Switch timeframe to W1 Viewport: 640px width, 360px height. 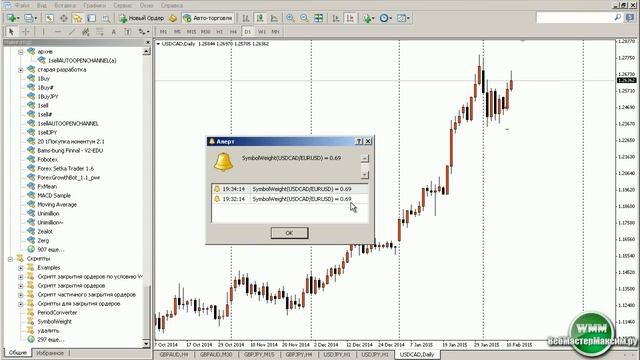(262, 31)
